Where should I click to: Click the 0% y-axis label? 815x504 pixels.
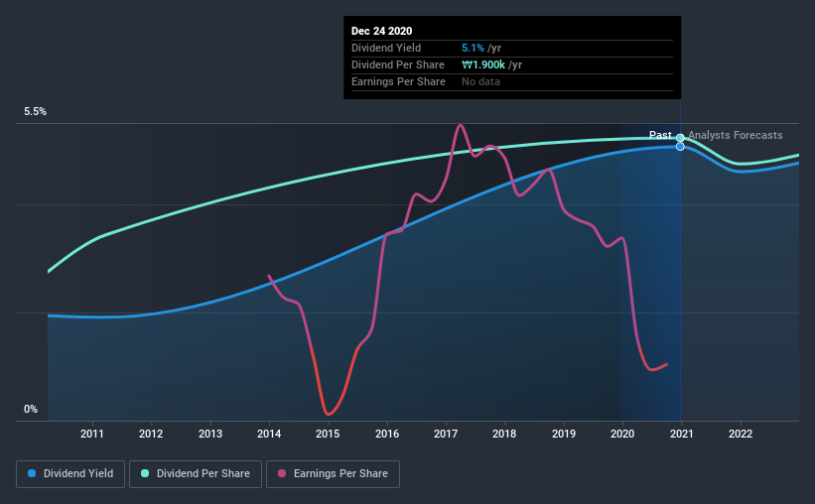tap(31, 409)
